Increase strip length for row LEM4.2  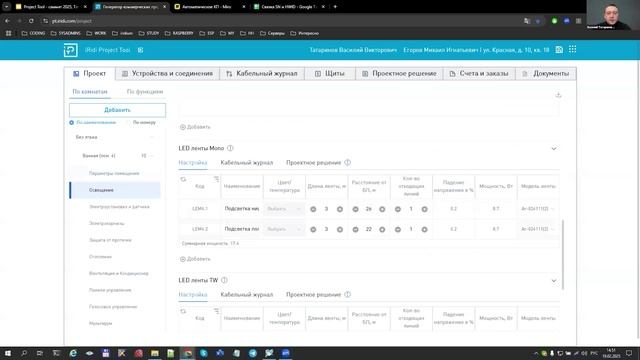coord(340,229)
